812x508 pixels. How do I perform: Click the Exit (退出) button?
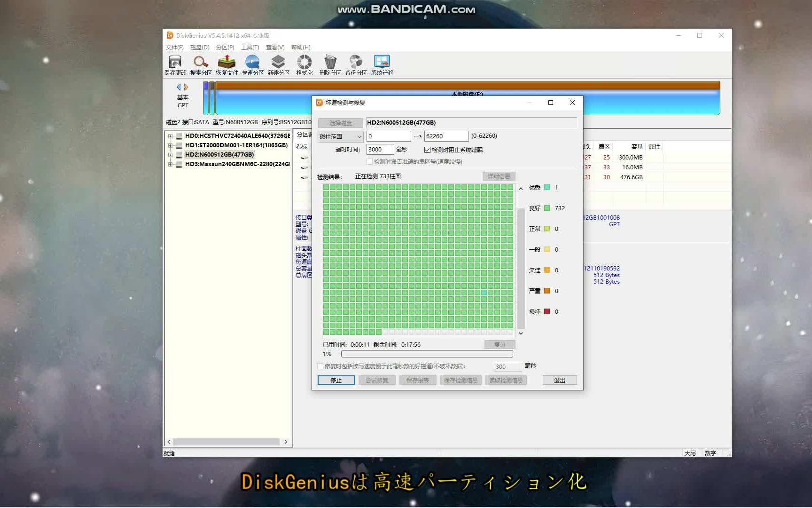click(x=560, y=380)
